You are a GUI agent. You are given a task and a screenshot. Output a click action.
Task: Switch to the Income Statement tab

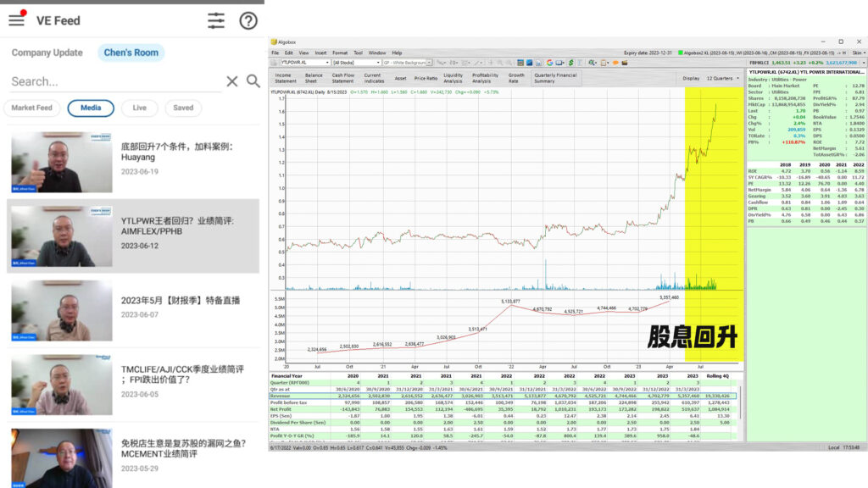(x=286, y=79)
